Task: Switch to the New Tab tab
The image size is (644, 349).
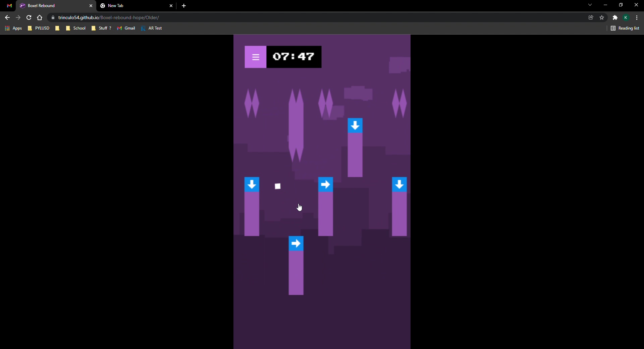Action: [x=134, y=6]
